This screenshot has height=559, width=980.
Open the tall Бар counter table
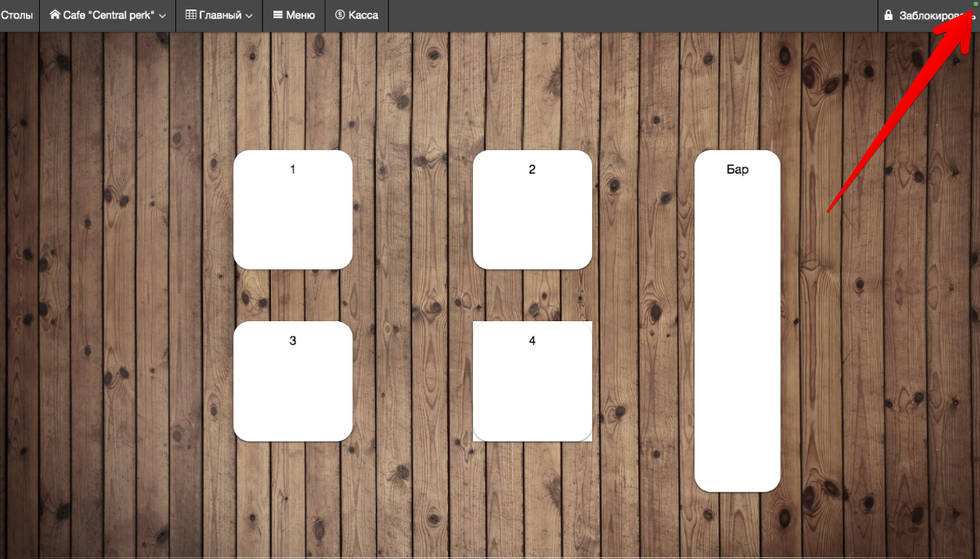[737, 321]
